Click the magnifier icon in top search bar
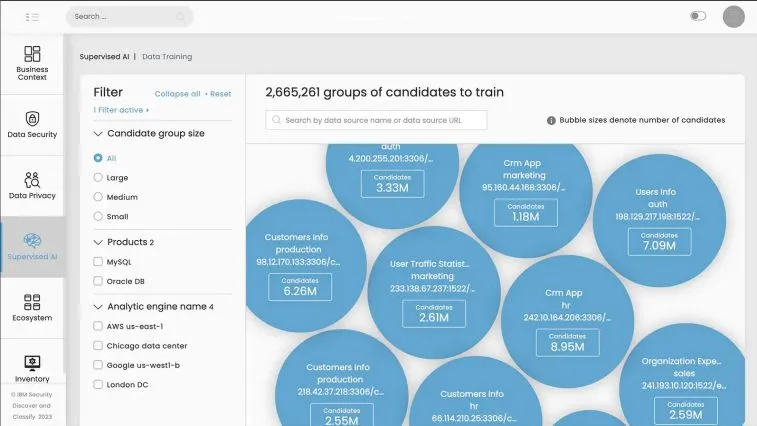The image size is (757, 426). tap(180, 17)
